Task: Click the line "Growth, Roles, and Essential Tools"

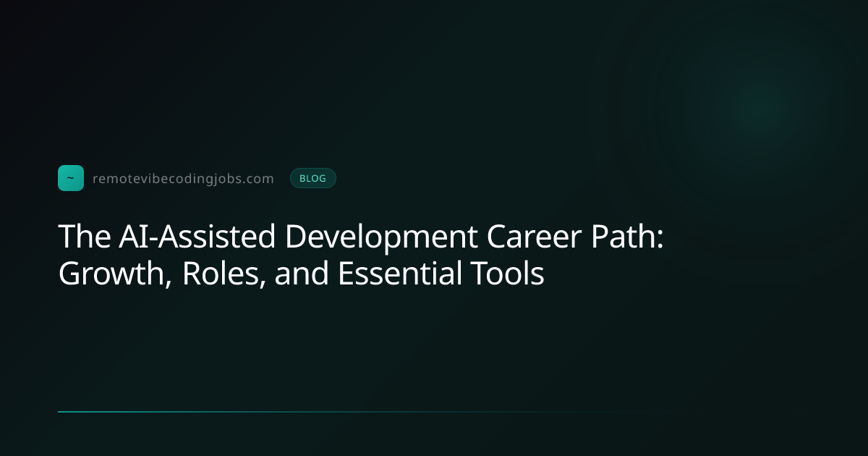Action: click(301, 274)
